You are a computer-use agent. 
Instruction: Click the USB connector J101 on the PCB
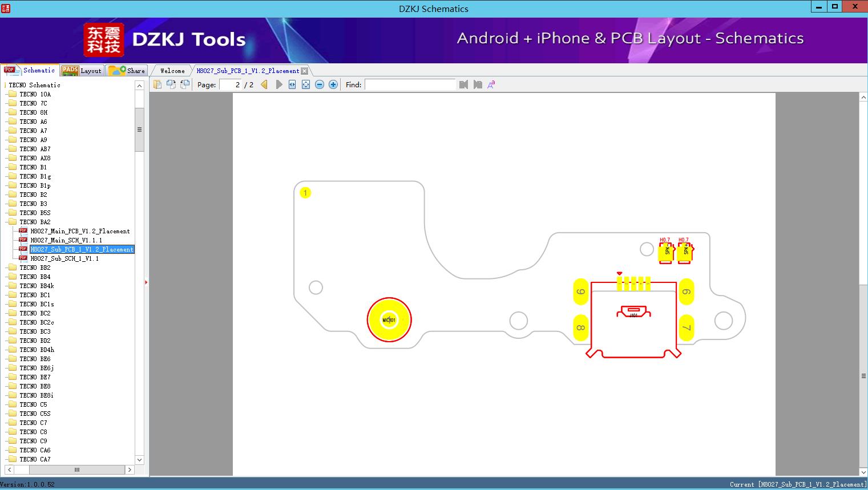click(633, 319)
